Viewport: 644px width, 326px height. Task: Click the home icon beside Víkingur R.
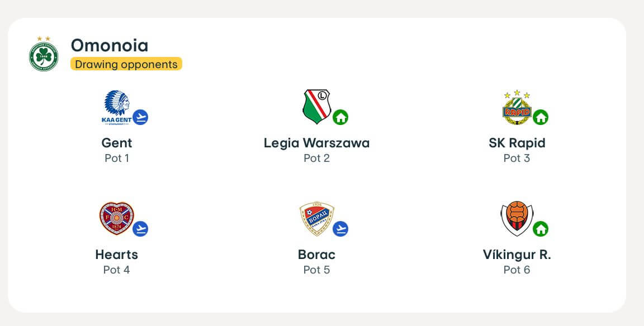(x=541, y=229)
